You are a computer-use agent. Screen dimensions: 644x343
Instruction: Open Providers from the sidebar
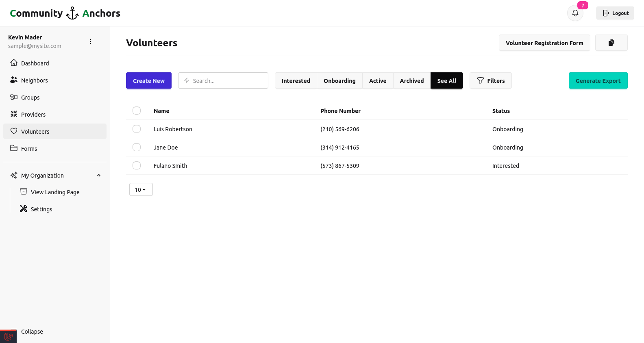(x=33, y=115)
